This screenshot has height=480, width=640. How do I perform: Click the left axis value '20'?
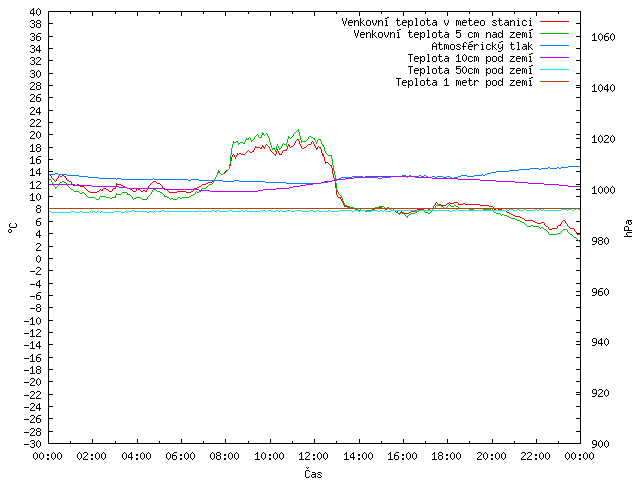click(x=36, y=136)
